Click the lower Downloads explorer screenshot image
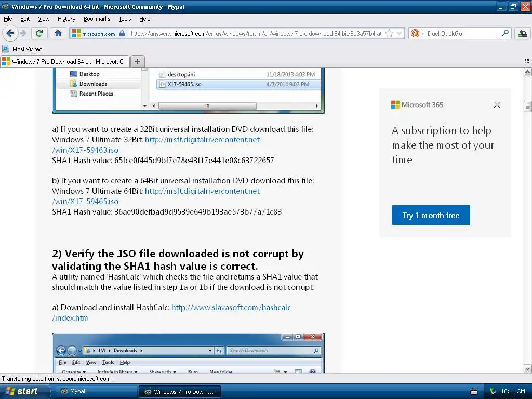The image size is (532, 399). [x=188, y=353]
